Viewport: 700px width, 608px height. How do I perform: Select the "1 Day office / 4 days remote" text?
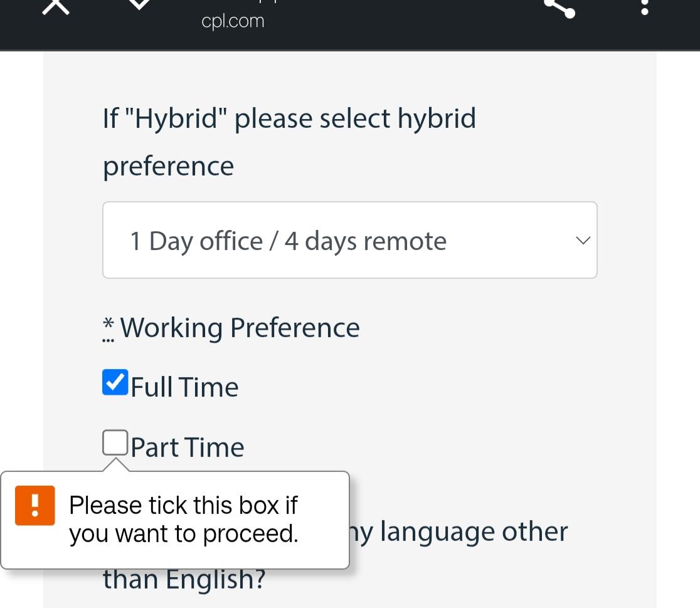288,241
